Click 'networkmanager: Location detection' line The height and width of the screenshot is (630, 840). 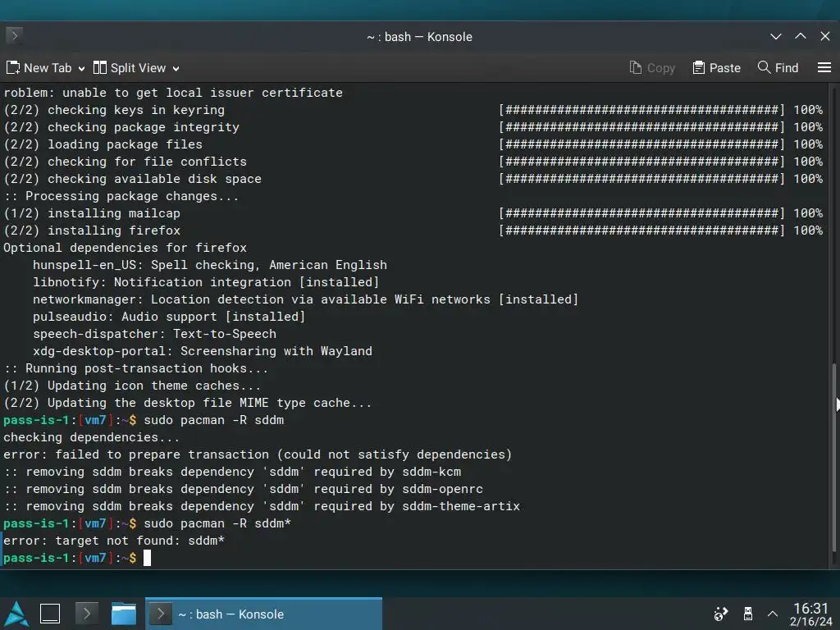[x=305, y=299]
